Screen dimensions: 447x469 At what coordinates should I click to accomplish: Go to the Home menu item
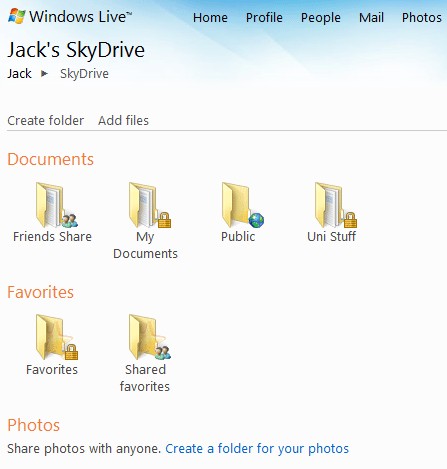tap(210, 17)
